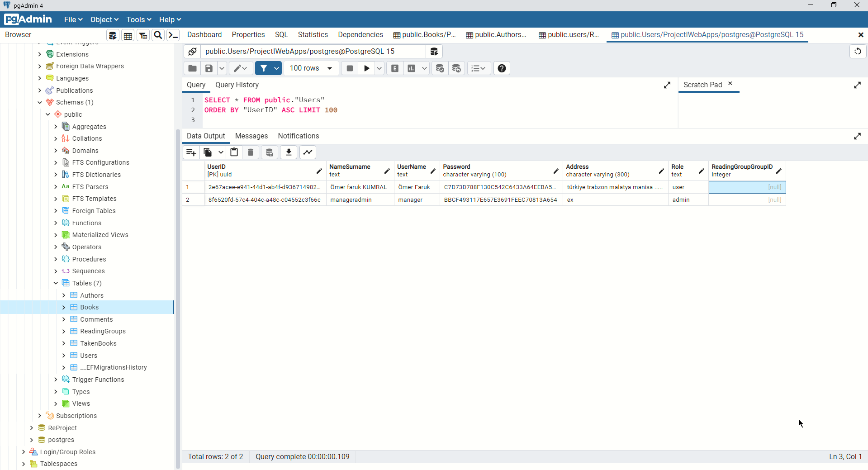Rollback transaction icon in toolbar
This screenshot has height=470, width=868.
[x=456, y=68]
